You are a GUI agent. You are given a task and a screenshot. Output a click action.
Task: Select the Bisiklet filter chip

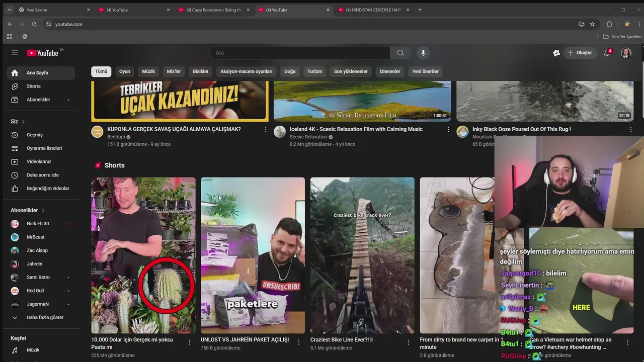click(200, 71)
